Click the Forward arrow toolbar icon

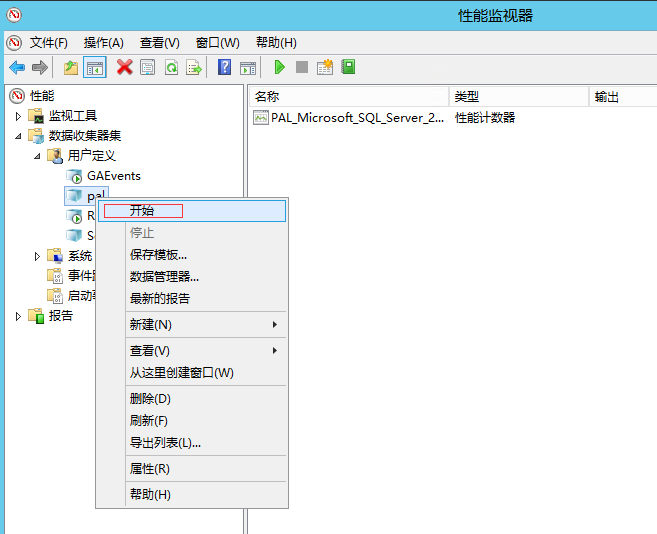click(40, 67)
